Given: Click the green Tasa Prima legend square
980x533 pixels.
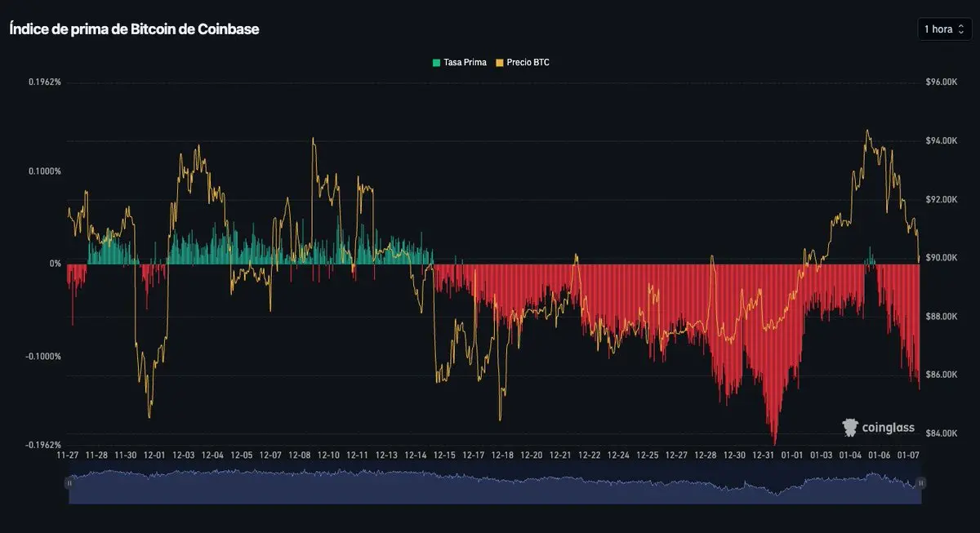Looking at the screenshot, I should [x=436, y=62].
